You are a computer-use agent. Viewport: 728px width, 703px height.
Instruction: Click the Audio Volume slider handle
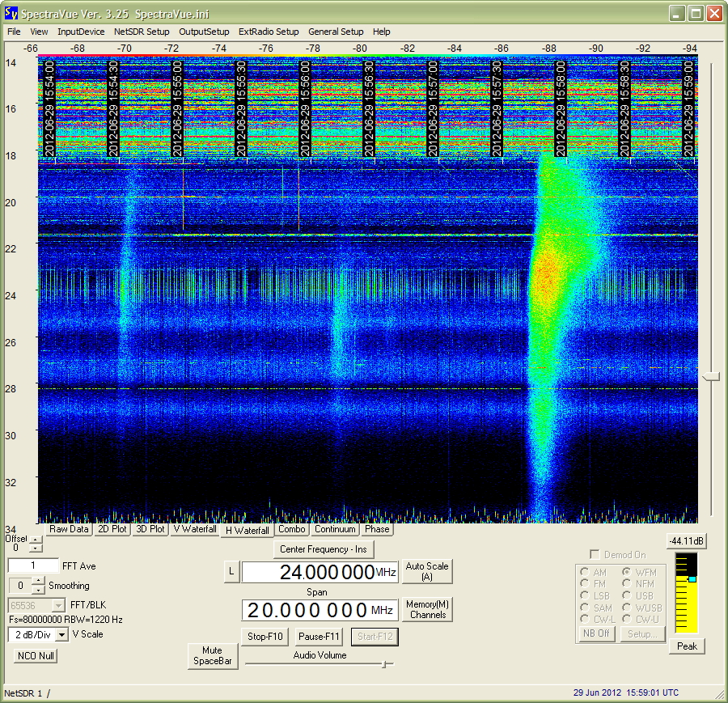(x=384, y=664)
